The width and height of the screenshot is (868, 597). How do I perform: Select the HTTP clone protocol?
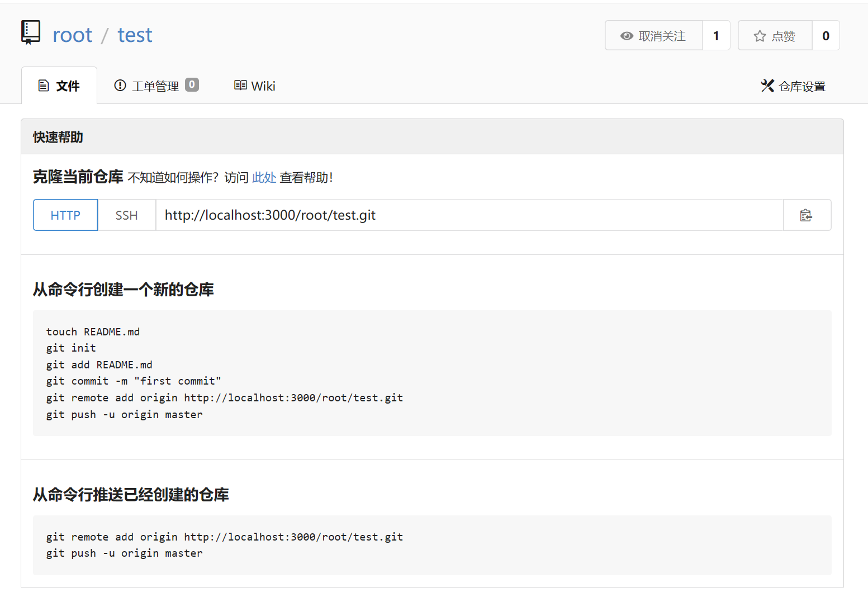[x=65, y=215]
